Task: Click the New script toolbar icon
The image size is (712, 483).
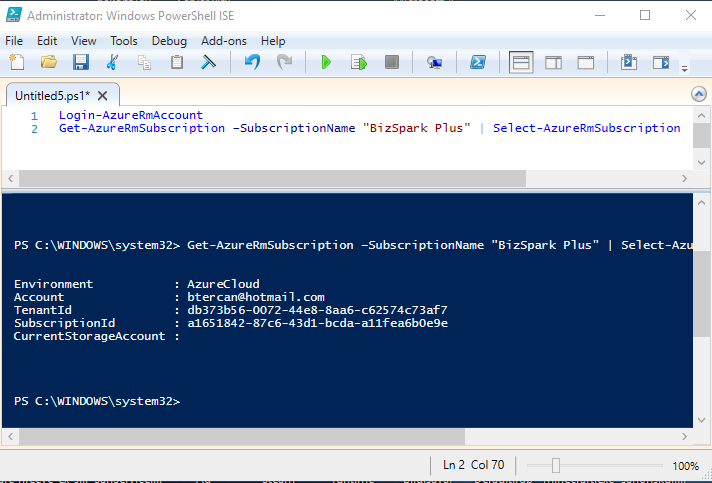Action: 17,62
